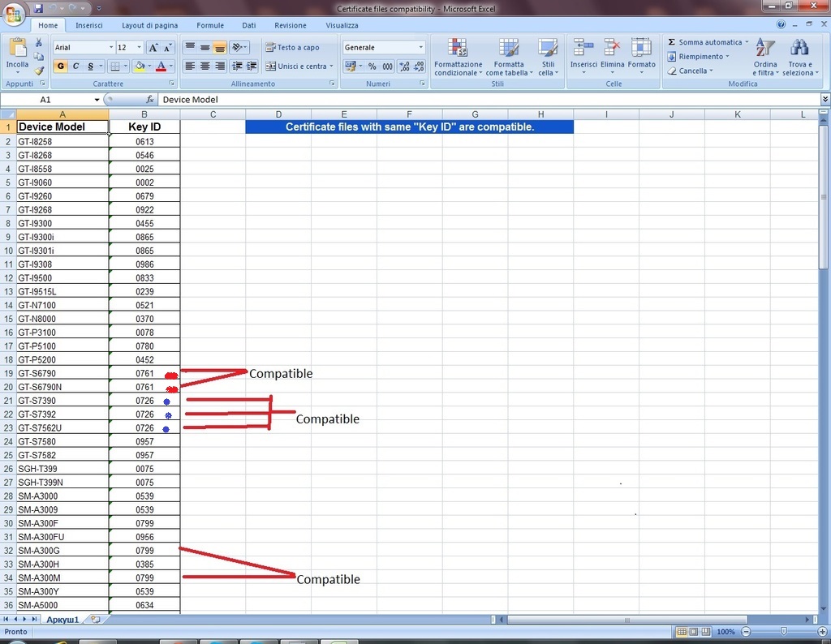Viewport: 831px width, 644px height.
Task: Open the Allineamento dialog launcher
Action: tap(332, 84)
